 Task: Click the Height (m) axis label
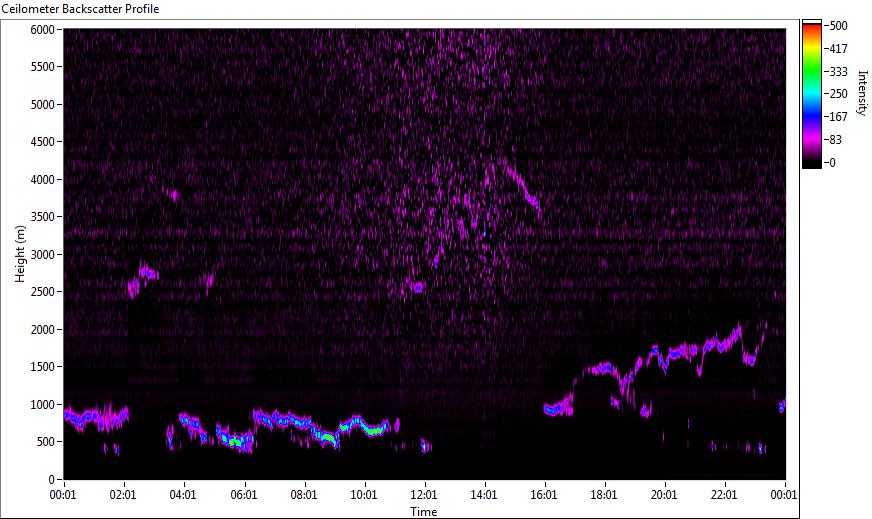click(20, 254)
